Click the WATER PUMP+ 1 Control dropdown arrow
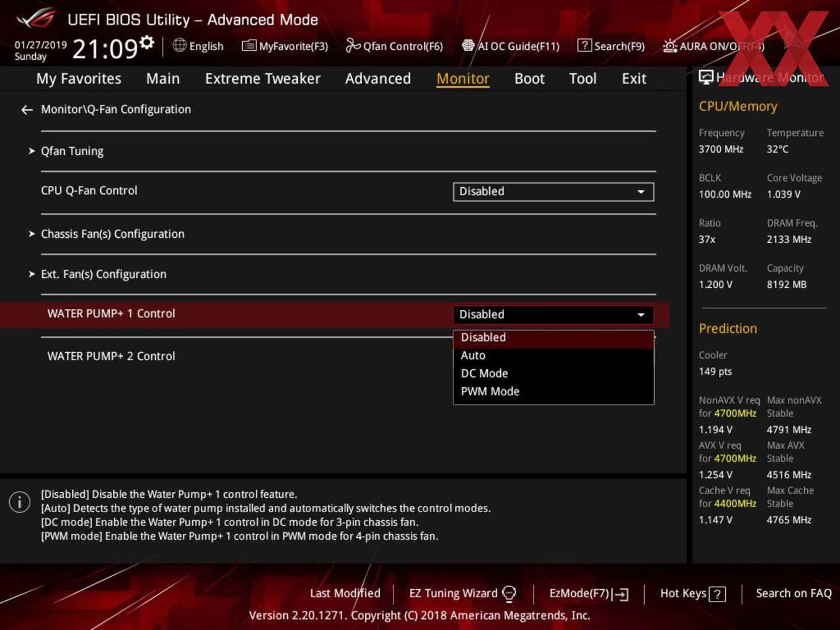This screenshot has width=840, height=630. coord(641,315)
